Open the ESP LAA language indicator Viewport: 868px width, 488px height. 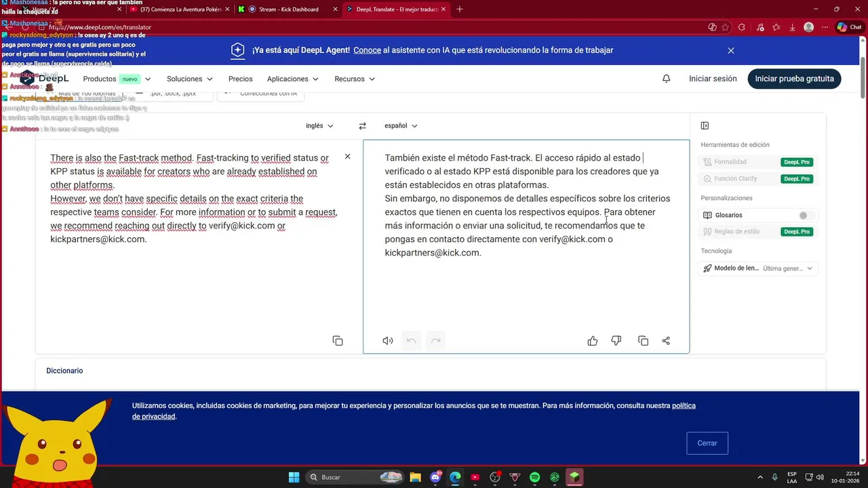[x=792, y=477]
